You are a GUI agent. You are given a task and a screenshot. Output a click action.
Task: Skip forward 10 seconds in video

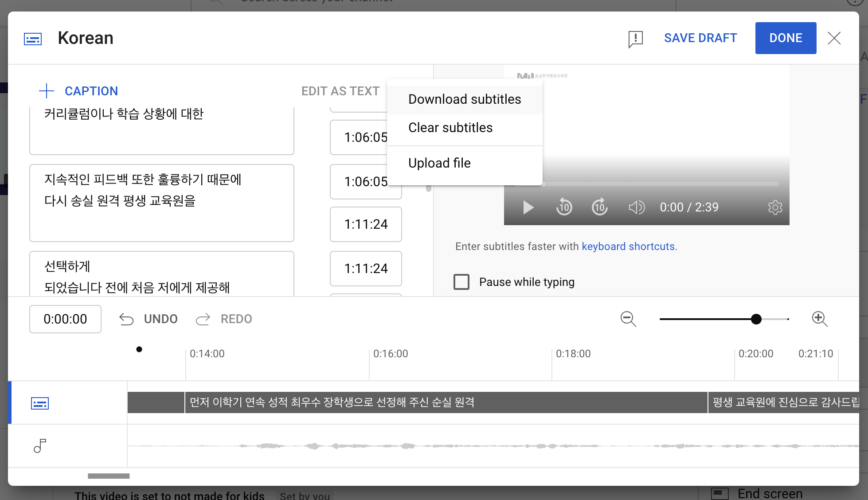pos(599,207)
